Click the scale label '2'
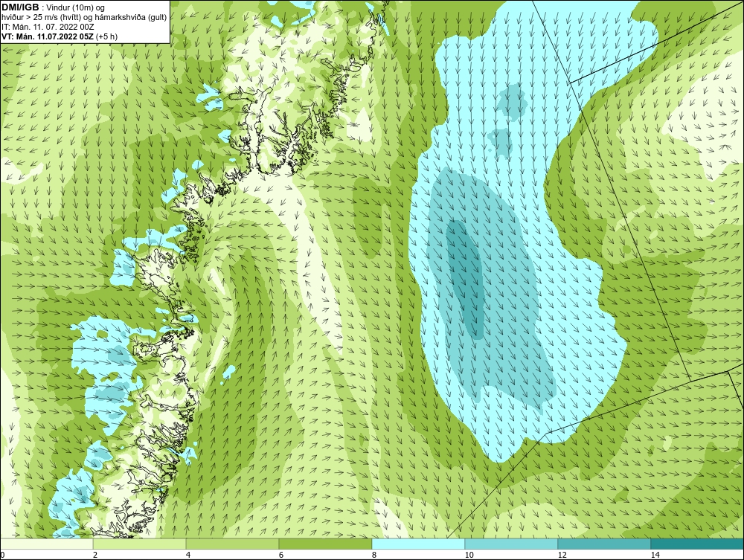The height and width of the screenshot is (560, 744). point(95,556)
